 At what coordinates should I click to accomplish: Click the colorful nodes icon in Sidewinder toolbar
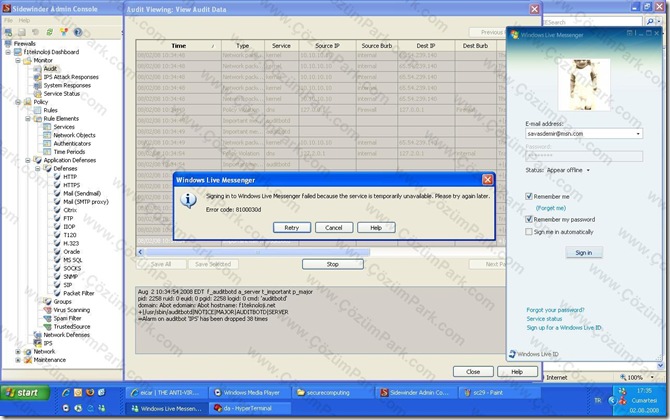(64, 32)
